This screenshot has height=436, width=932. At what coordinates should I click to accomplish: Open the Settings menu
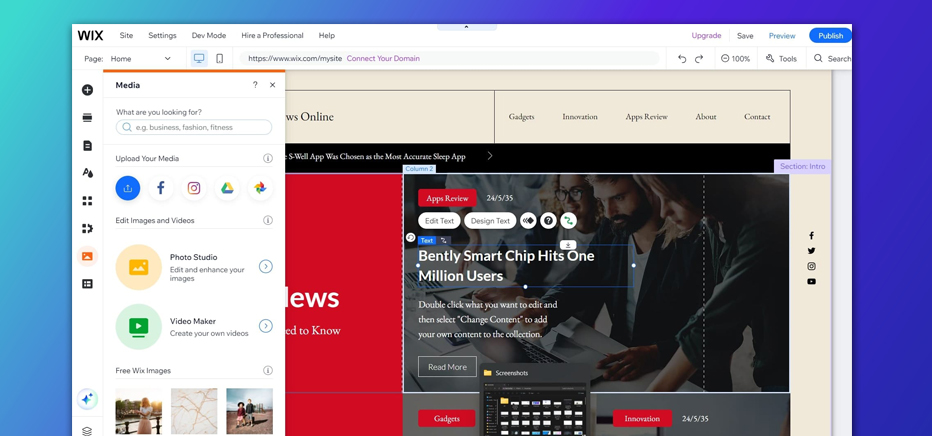tap(162, 35)
